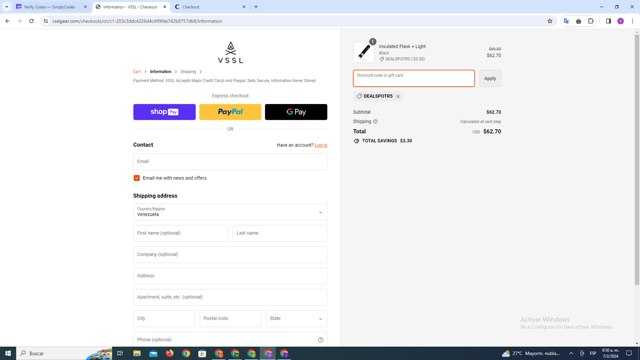Image resolution: width=640 pixels, height=360 pixels.
Task: Open File Explorer from taskbar
Action: coord(137,353)
